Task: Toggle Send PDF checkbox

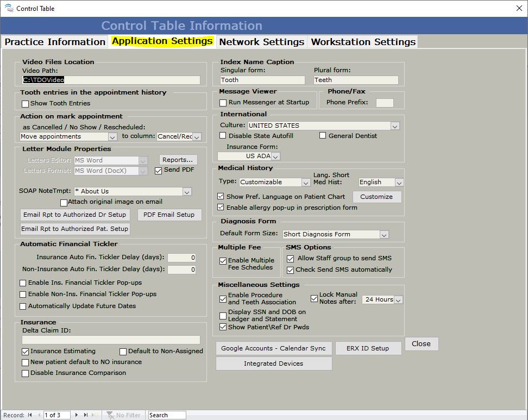Action: tap(159, 170)
